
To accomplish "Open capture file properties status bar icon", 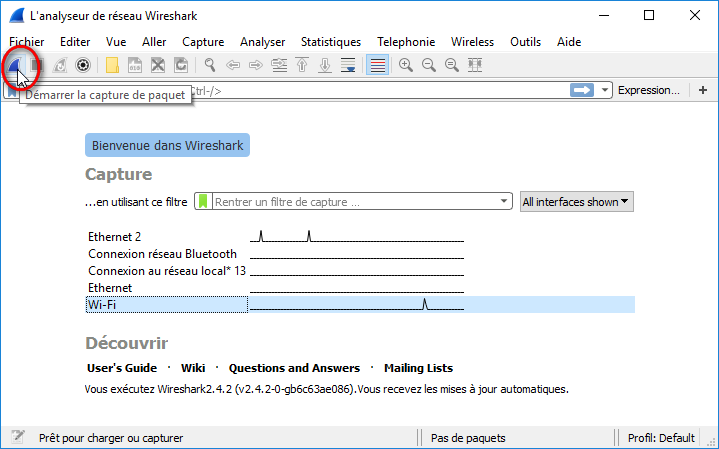I will coord(18,437).
